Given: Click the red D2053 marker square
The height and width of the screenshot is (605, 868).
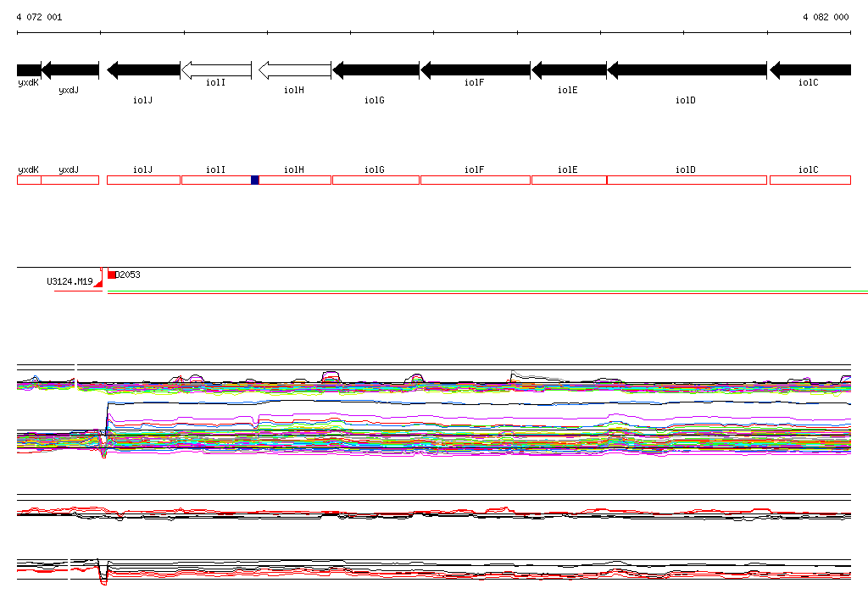Looking at the screenshot, I should click(x=111, y=275).
